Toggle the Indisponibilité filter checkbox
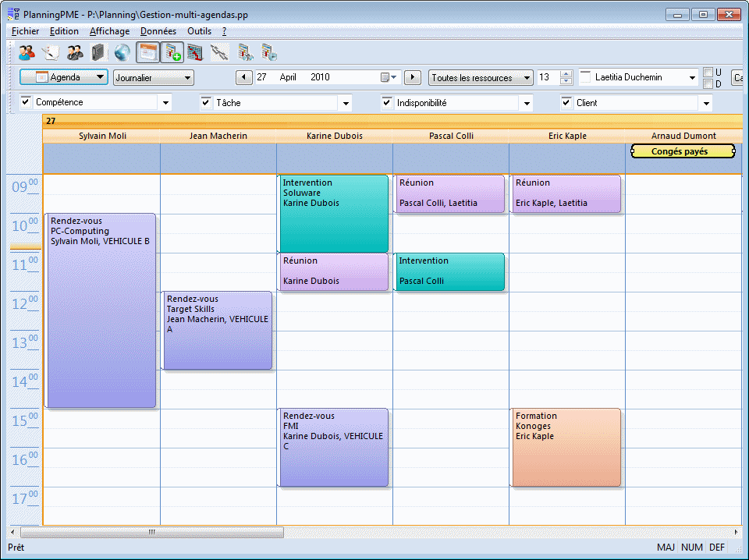The height and width of the screenshot is (560, 749). click(x=388, y=102)
